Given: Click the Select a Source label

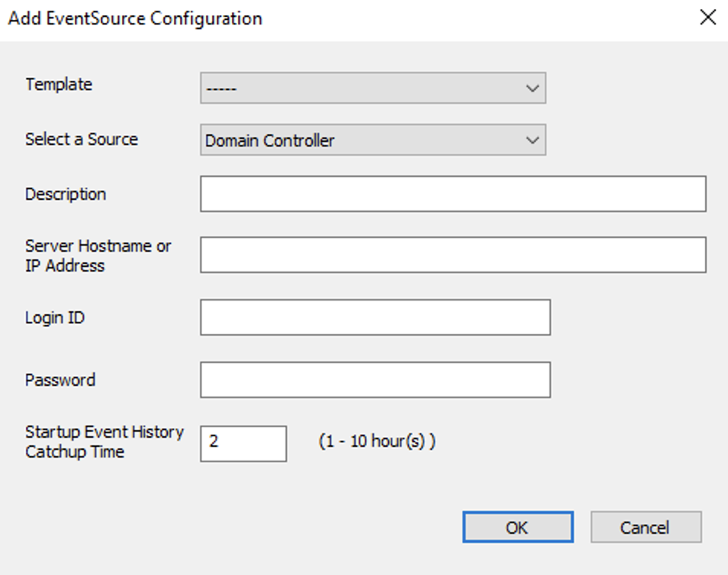Looking at the screenshot, I should (82, 140).
